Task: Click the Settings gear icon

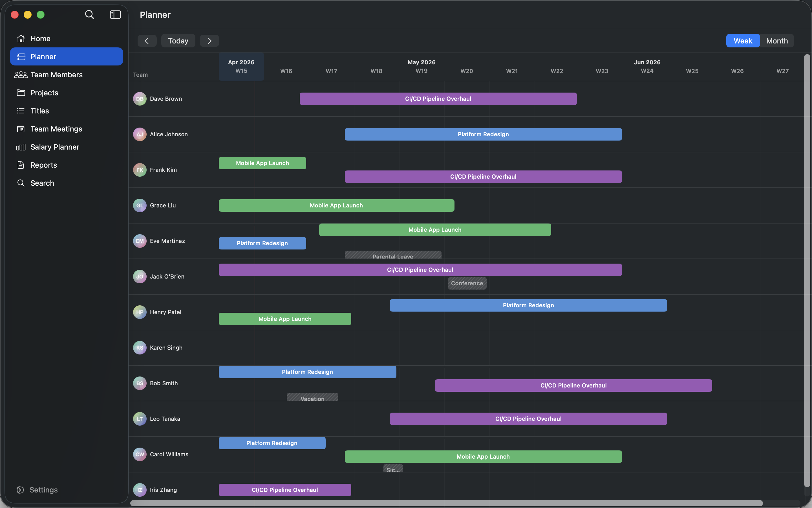Action: (20, 490)
